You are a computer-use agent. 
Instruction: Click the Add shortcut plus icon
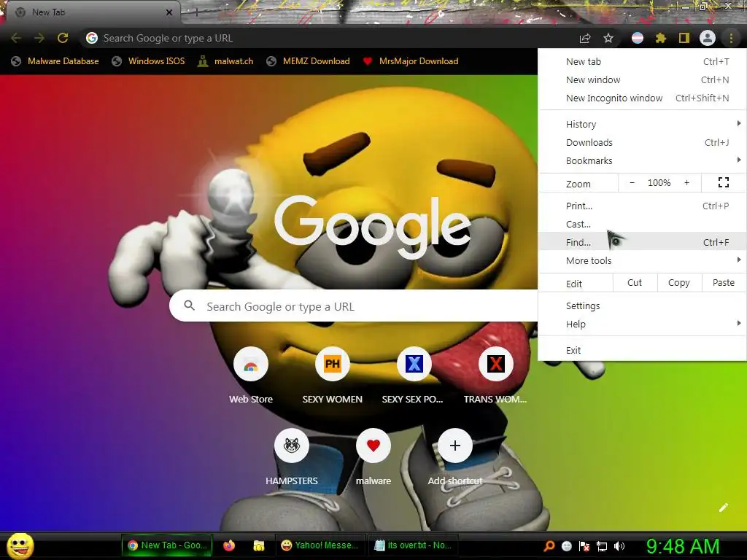(x=455, y=446)
